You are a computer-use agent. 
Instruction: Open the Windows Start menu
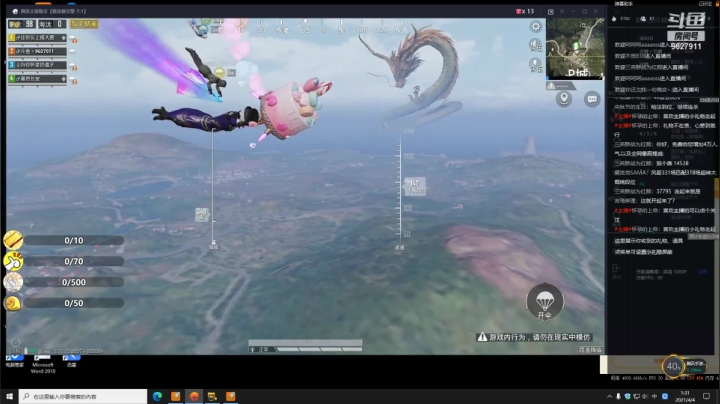[9, 396]
